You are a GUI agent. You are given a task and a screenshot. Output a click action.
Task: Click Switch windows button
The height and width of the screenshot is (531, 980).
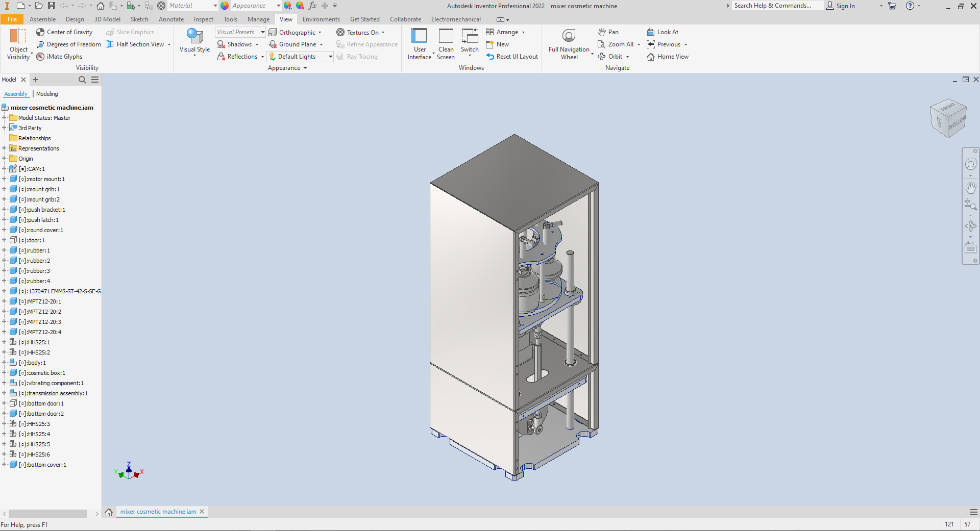click(470, 42)
